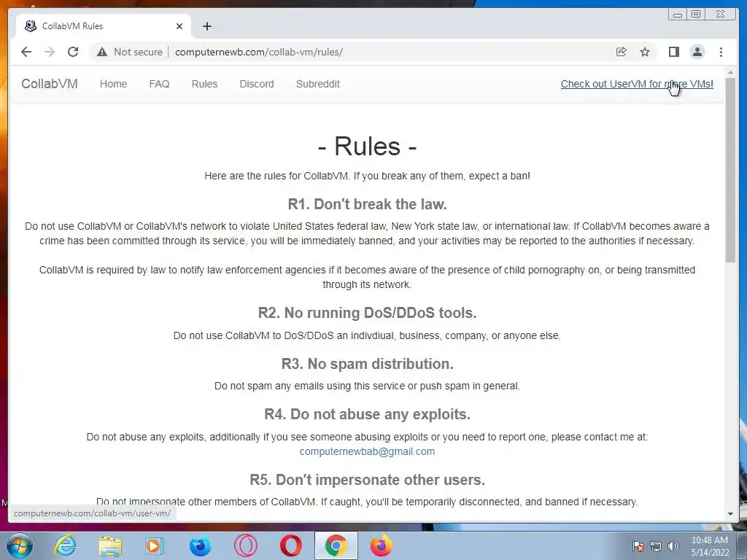Launch Firefox from the taskbar
This screenshot has height=560, width=747.
(x=381, y=545)
